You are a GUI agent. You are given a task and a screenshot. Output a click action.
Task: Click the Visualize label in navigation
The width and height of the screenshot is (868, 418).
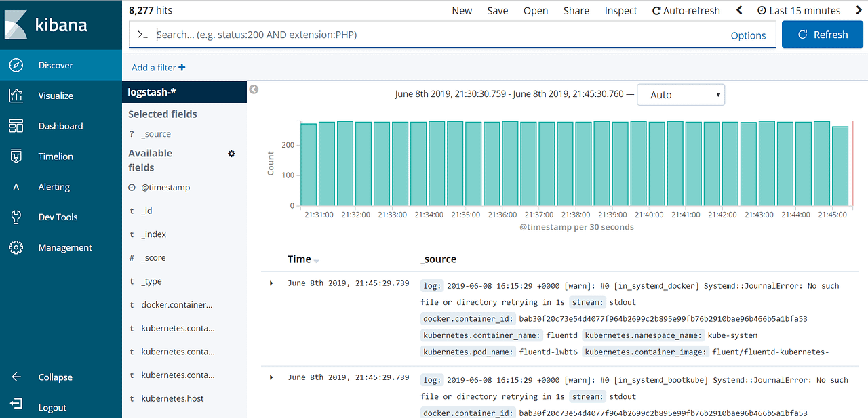56,96
